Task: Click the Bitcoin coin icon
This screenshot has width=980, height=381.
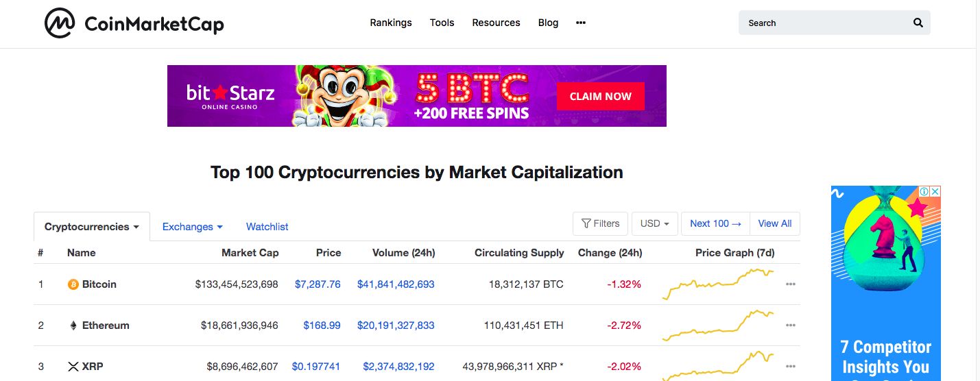Action: coord(73,284)
